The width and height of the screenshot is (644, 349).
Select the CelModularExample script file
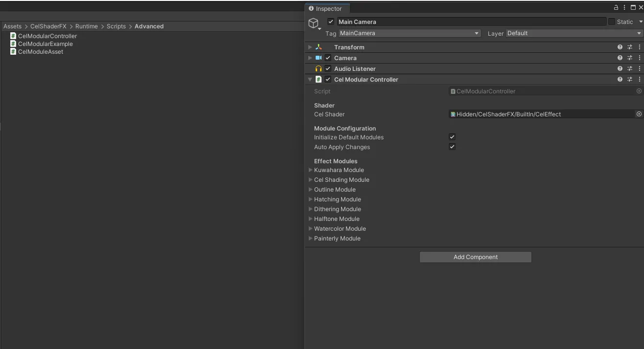[42, 44]
